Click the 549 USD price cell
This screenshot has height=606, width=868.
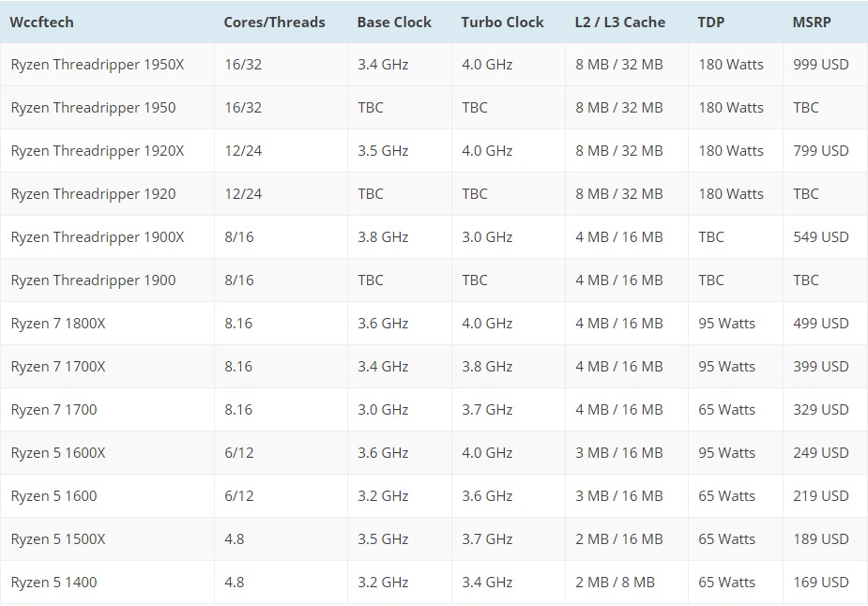pos(820,237)
